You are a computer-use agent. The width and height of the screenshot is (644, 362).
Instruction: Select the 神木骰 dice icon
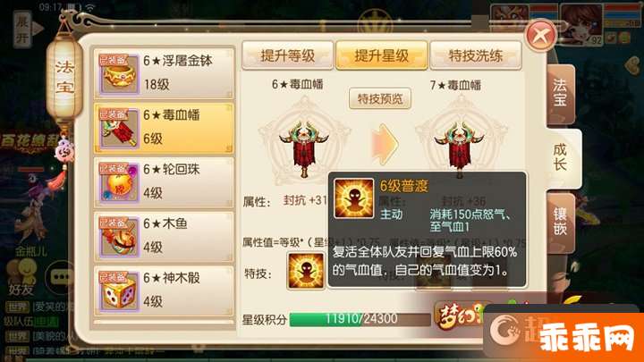click(x=119, y=291)
